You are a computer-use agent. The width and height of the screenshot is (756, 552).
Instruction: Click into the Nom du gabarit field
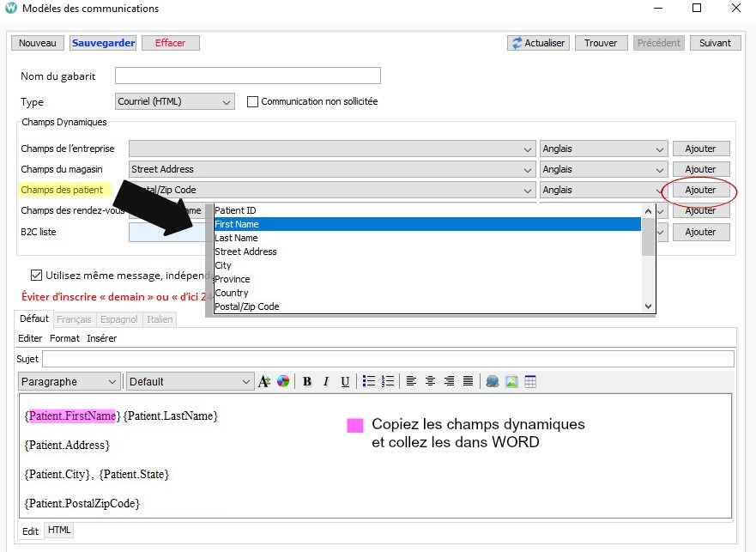247,76
